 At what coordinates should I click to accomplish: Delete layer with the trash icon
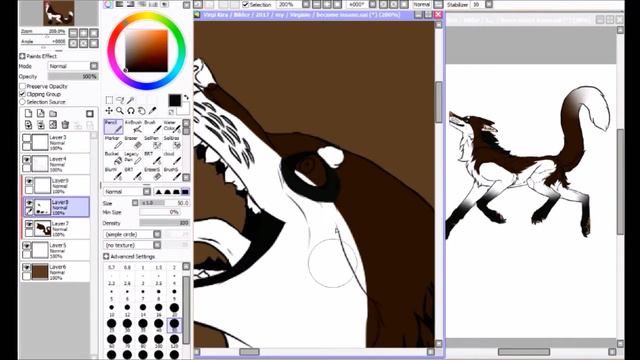65,124
